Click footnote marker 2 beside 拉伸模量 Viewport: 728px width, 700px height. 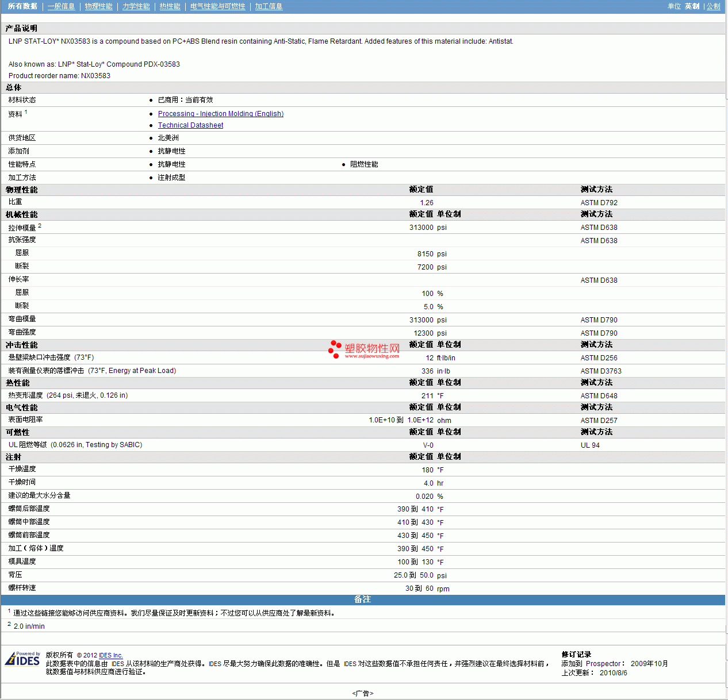coord(40,226)
